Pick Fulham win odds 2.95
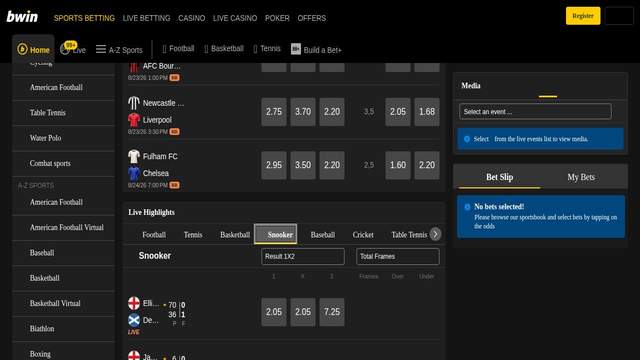Viewport: 640px width, 360px height. pos(274,165)
